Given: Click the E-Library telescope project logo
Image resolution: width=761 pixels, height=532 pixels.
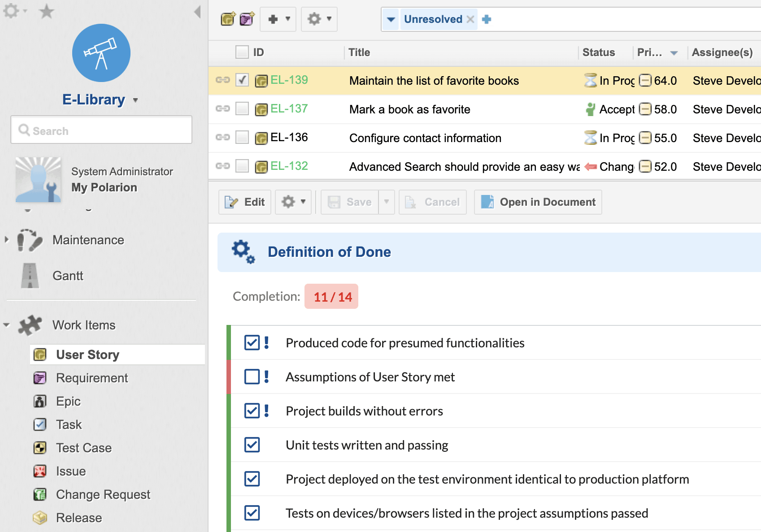Looking at the screenshot, I should pyautogui.click(x=101, y=53).
